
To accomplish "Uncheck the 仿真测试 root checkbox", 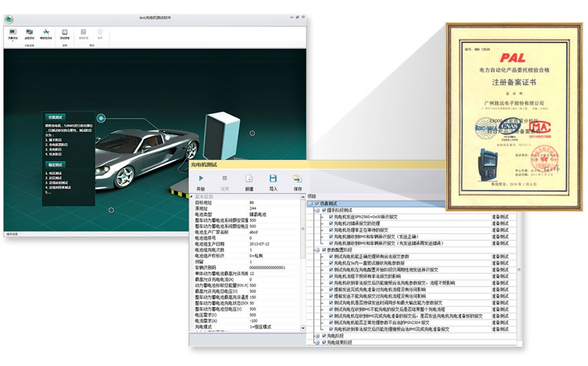I will click(x=317, y=203).
